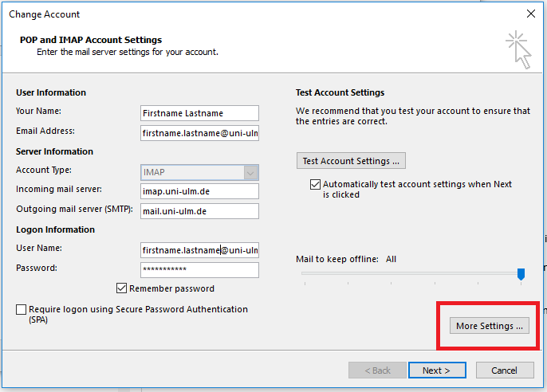Viewport: 547px width, 392px height.
Task: Close the Change Account dialog
Action: (531, 14)
